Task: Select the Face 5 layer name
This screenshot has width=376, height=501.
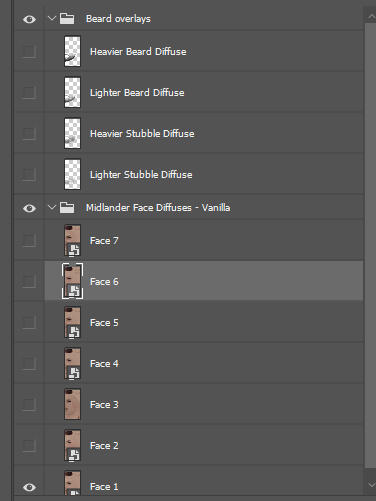Action: [x=104, y=323]
